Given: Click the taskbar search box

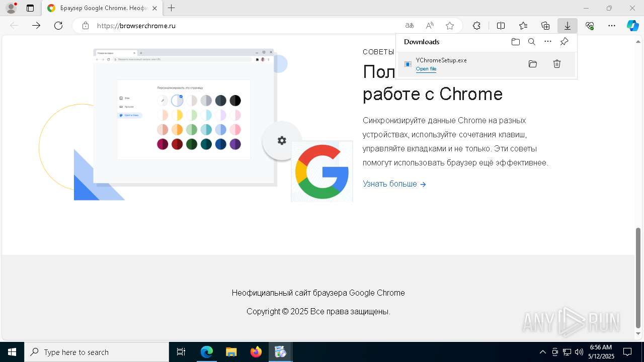Looking at the screenshot, I should click(x=97, y=352).
